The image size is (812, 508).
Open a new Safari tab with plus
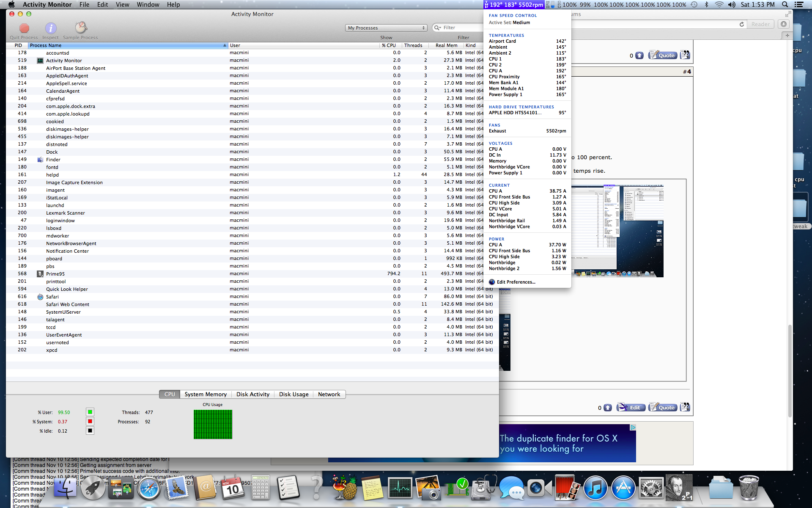[787, 36]
